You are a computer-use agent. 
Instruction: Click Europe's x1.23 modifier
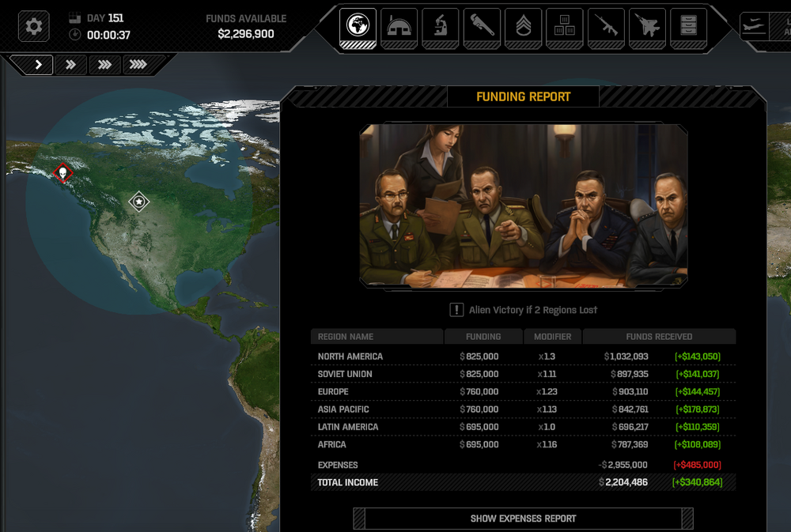click(547, 392)
